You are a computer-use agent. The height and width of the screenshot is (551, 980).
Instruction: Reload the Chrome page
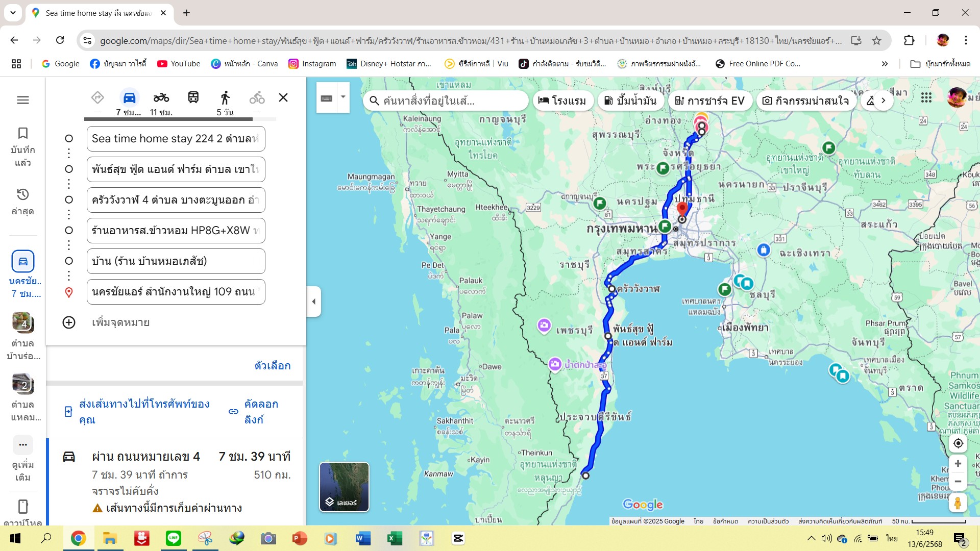60,40
